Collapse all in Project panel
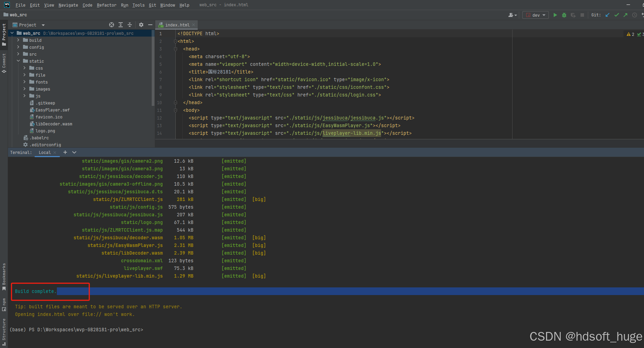 tap(130, 25)
